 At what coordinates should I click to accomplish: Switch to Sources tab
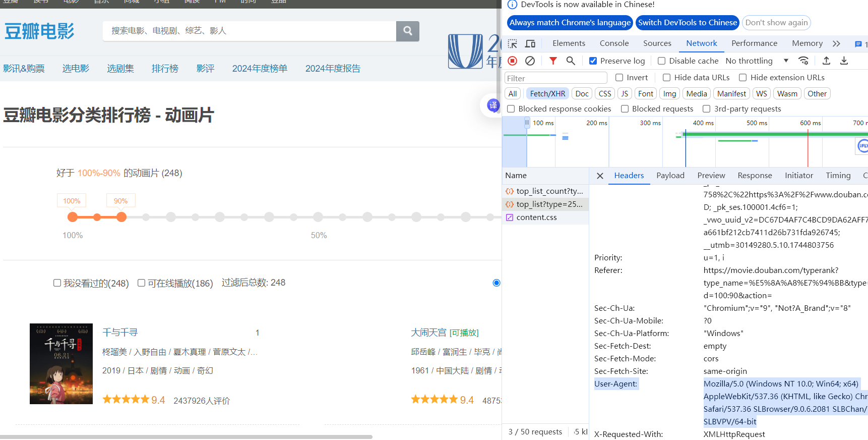coord(657,43)
